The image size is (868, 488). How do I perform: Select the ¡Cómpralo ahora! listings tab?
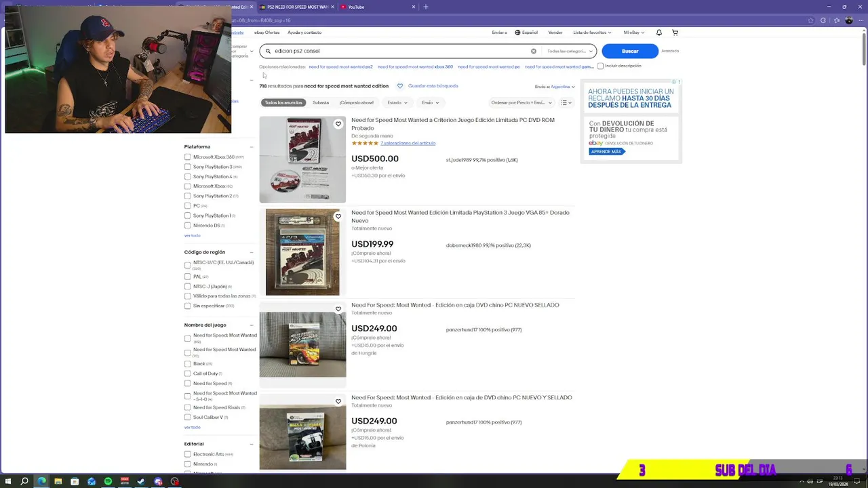coord(357,102)
